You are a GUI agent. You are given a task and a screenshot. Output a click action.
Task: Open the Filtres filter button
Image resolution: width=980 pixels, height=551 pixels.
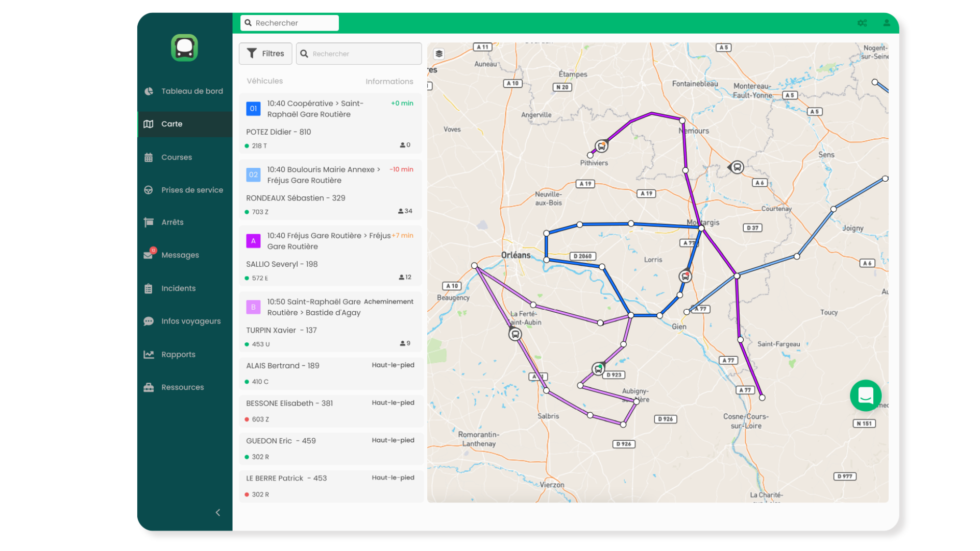265,54
